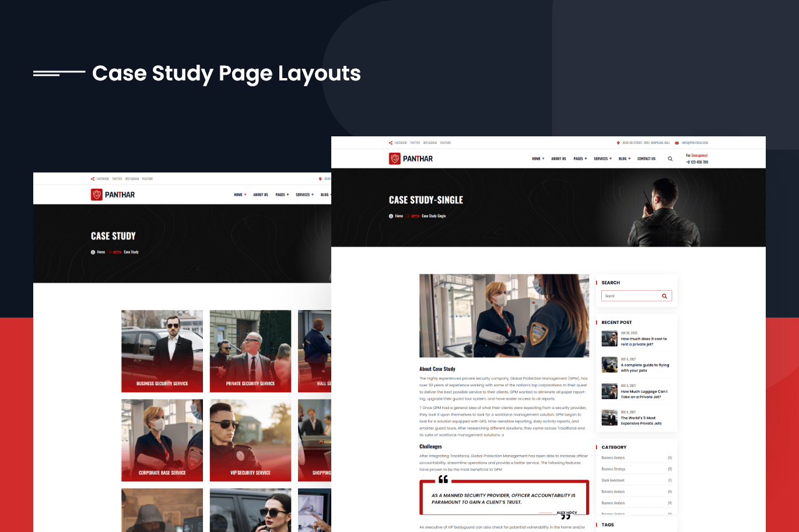Click thumbnail of the flying with pets post
This screenshot has width=799, height=532.
tap(609, 365)
